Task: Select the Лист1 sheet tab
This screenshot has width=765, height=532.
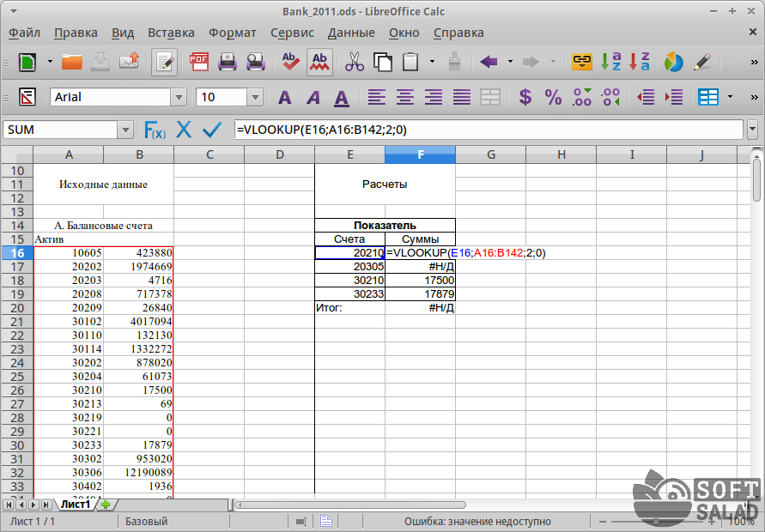Action: 76,505
